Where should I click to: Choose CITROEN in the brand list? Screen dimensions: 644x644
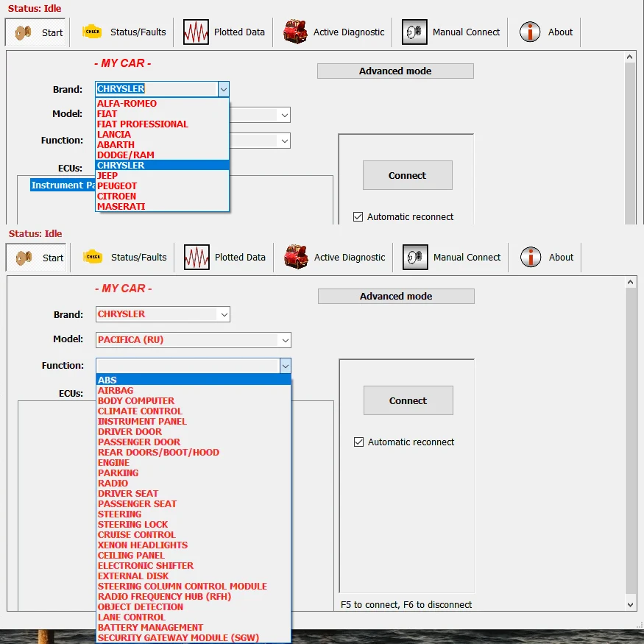(162, 197)
